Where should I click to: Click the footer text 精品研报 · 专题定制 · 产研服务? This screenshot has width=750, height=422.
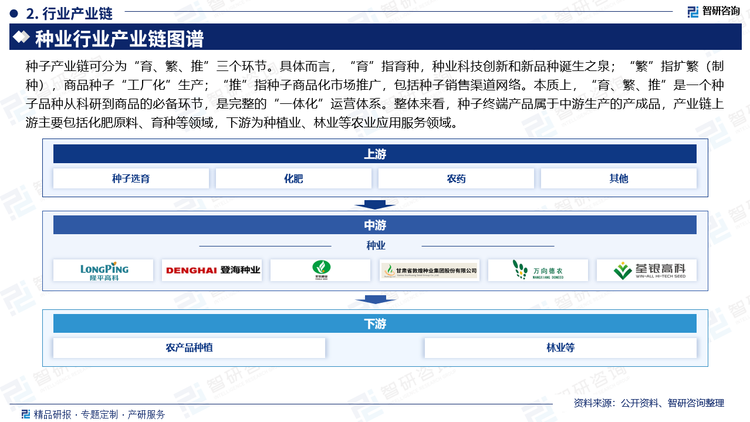(x=99, y=414)
